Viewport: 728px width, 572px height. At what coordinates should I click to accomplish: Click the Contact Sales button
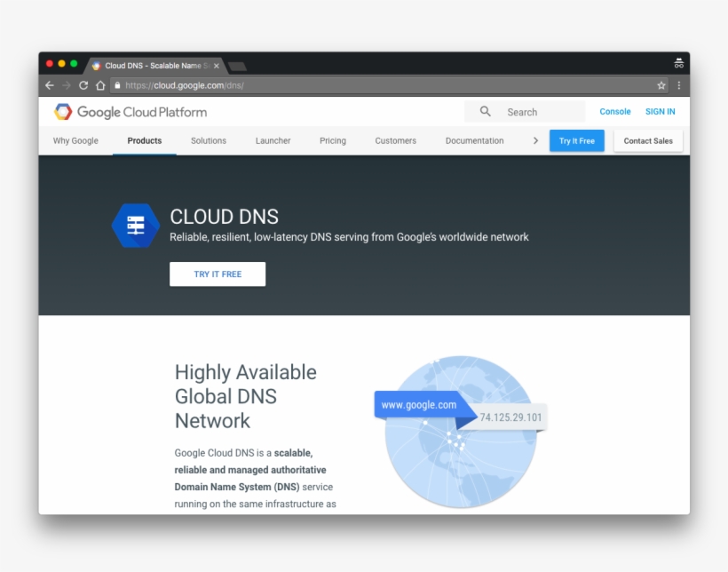(648, 141)
